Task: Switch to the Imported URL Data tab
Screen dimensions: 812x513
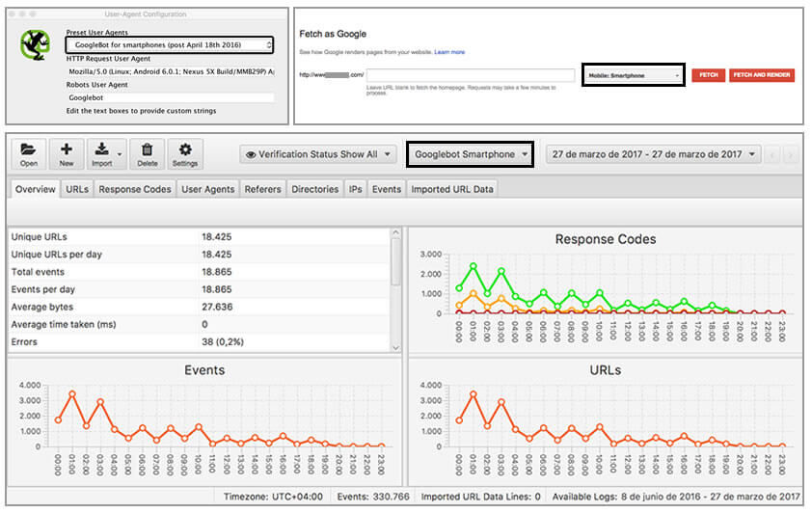Action: pos(452,189)
